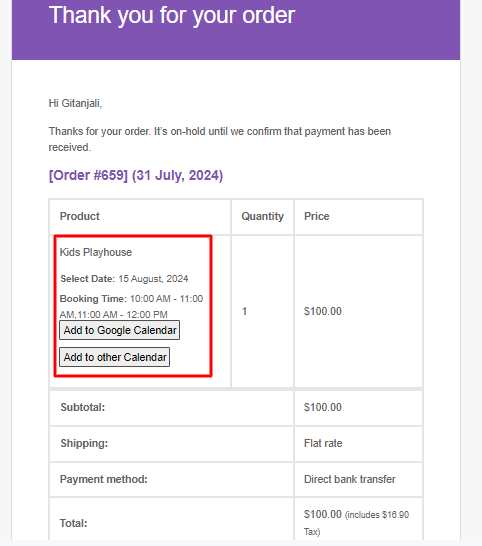Click the Price column header
Viewport: 482px width, 546px height.
[x=317, y=216]
